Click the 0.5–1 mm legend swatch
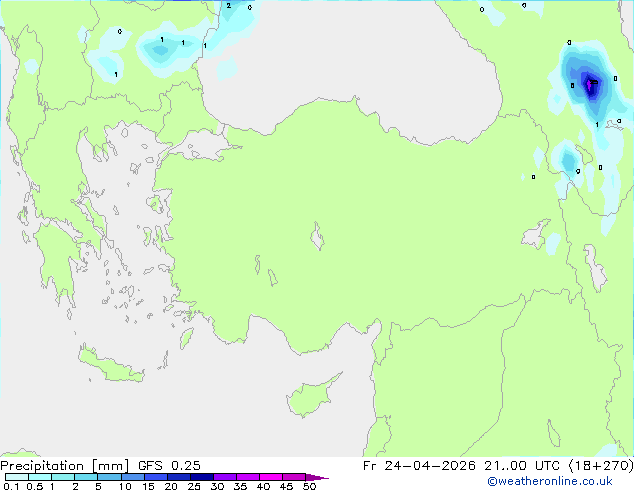The width and height of the screenshot is (634, 490). pos(40,477)
